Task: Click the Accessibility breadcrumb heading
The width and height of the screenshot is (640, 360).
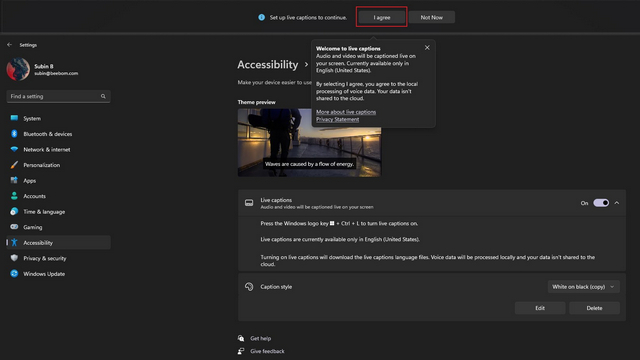Action: coord(268,64)
